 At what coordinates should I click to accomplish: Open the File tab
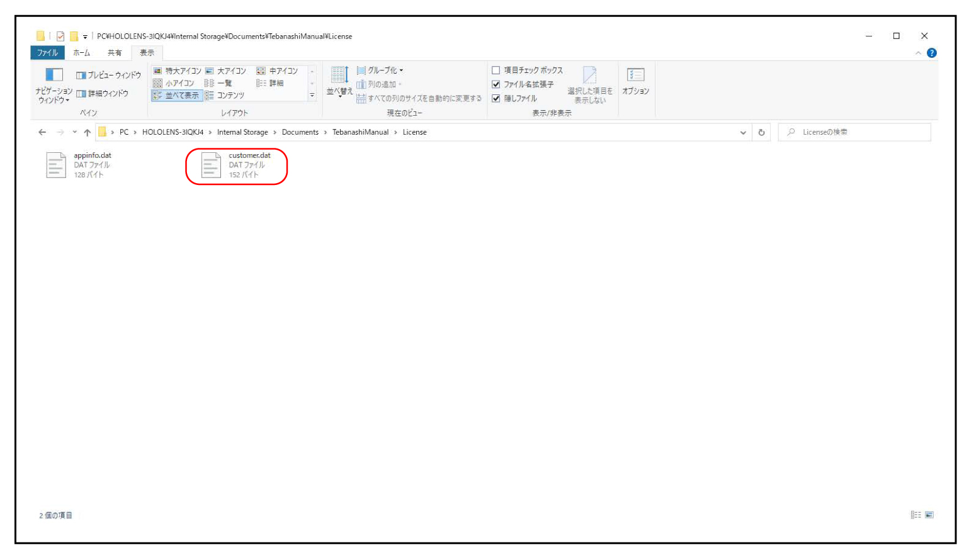click(x=47, y=53)
